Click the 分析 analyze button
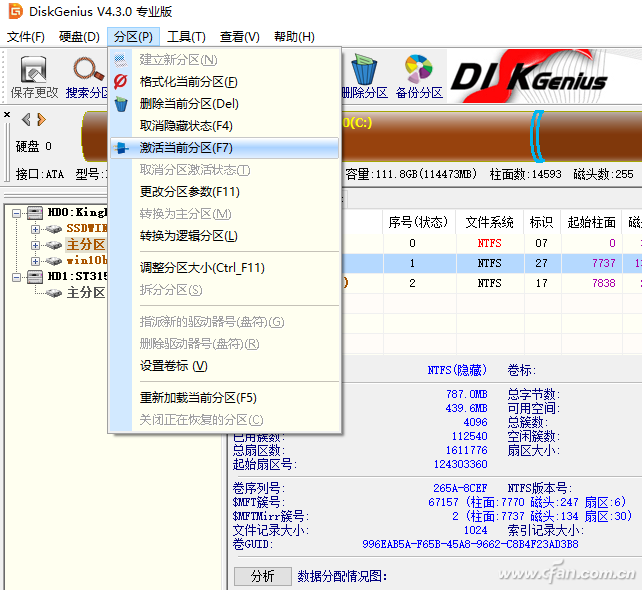The height and width of the screenshot is (590, 642). pyautogui.click(x=262, y=576)
